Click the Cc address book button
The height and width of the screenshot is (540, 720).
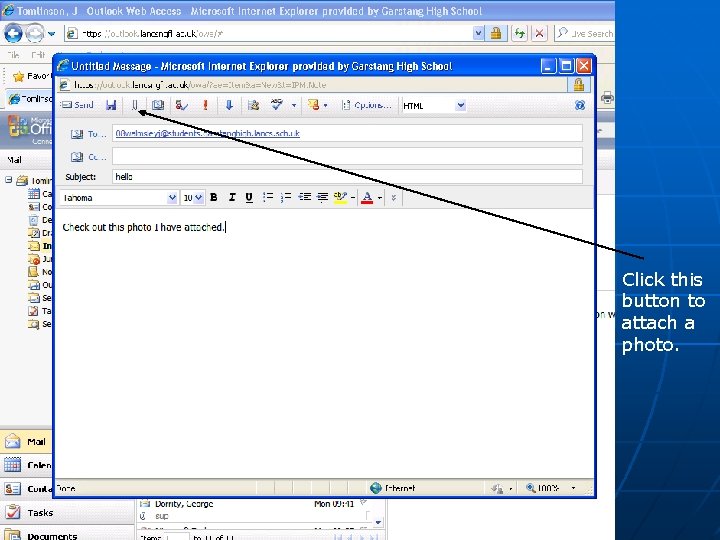[x=88, y=157]
